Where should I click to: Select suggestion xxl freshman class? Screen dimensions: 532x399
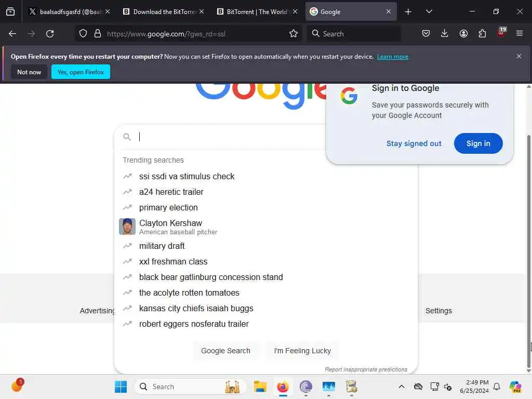click(x=266, y=262)
